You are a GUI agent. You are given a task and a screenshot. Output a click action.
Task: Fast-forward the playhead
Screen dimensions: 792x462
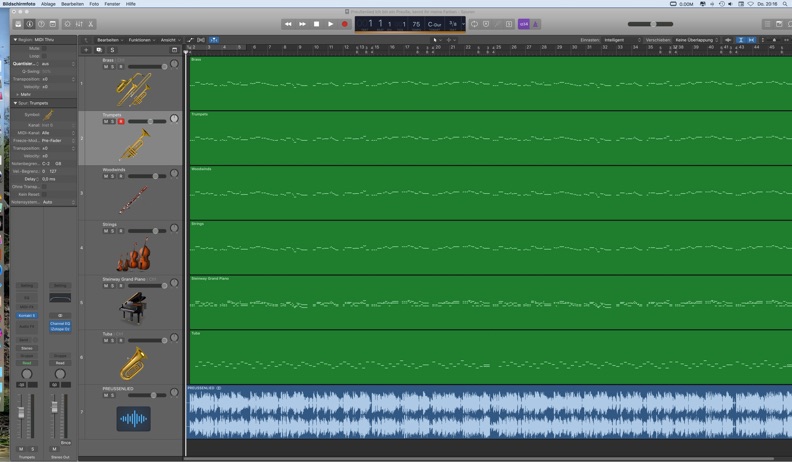coord(302,24)
